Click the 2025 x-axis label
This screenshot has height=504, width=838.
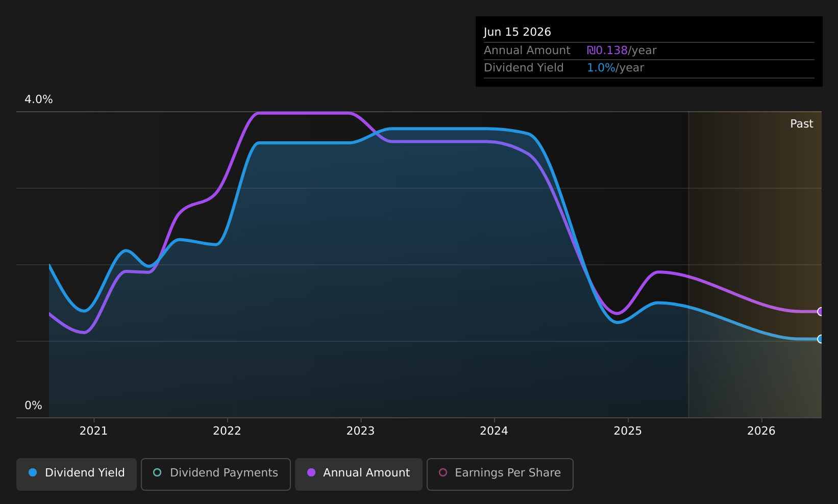click(x=628, y=431)
